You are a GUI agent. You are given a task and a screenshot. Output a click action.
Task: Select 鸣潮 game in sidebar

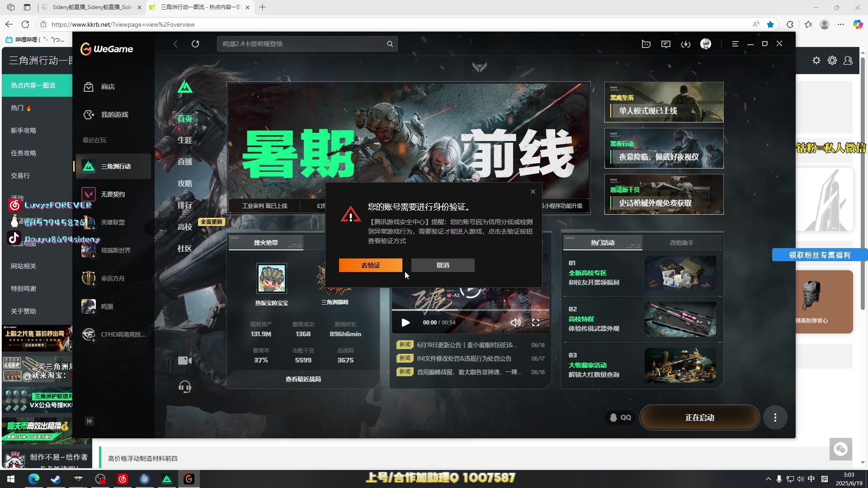click(x=113, y=306)
